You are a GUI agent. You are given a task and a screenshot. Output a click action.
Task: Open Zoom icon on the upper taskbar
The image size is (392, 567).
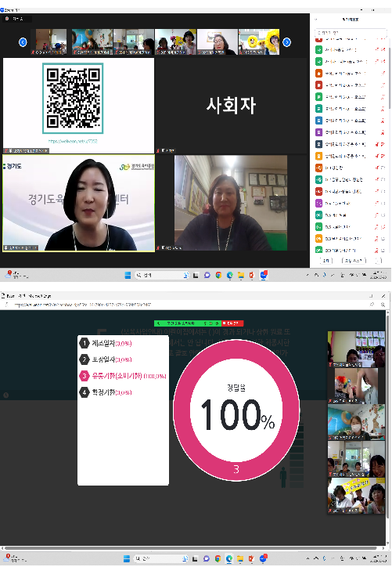click(264, 275)
